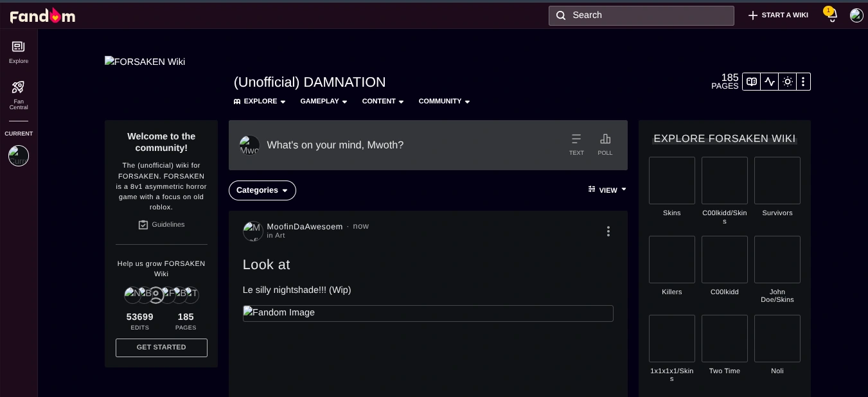The width and height of the screenshot is (868, 397).
Task: Open the GAMEPLAY menu
Action: coord(323,101)
